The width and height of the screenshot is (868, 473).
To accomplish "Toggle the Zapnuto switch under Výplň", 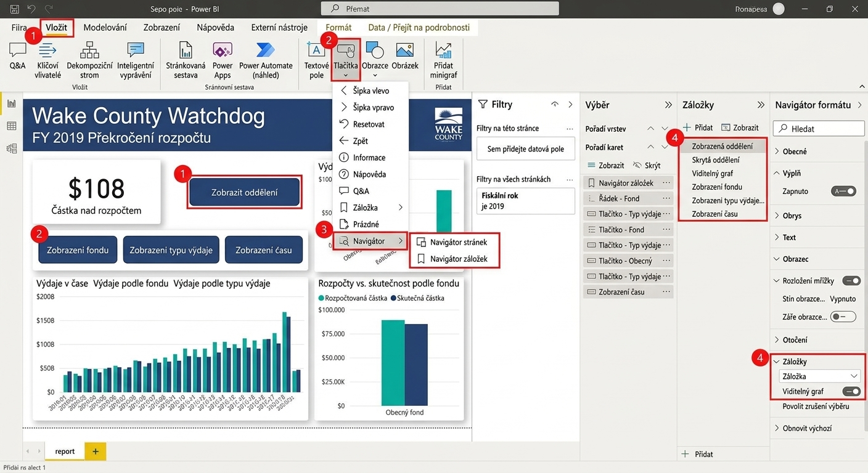I will click(843, 192).
